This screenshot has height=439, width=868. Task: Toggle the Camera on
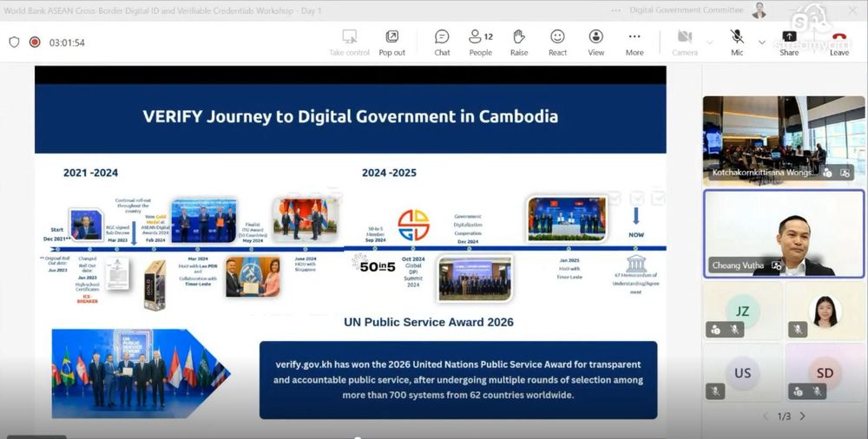[x=685, y=43]
